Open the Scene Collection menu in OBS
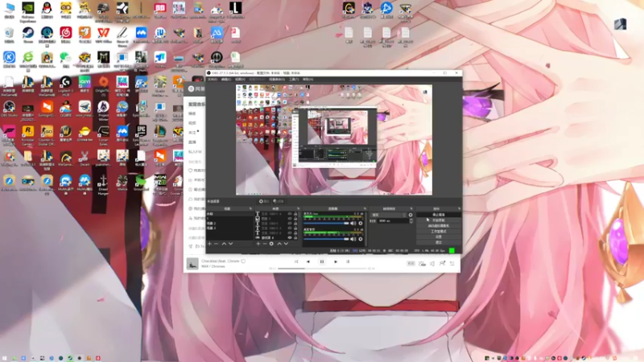This screenshot has width=644, height=362. [277, 79]
